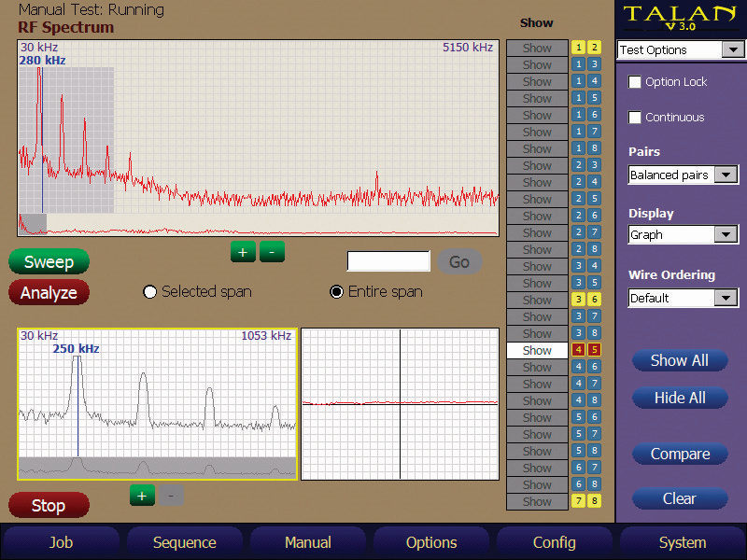Select wire 6 badge in pair 4 6
This screenshot has height=560, width=747.
pos(595,366)
